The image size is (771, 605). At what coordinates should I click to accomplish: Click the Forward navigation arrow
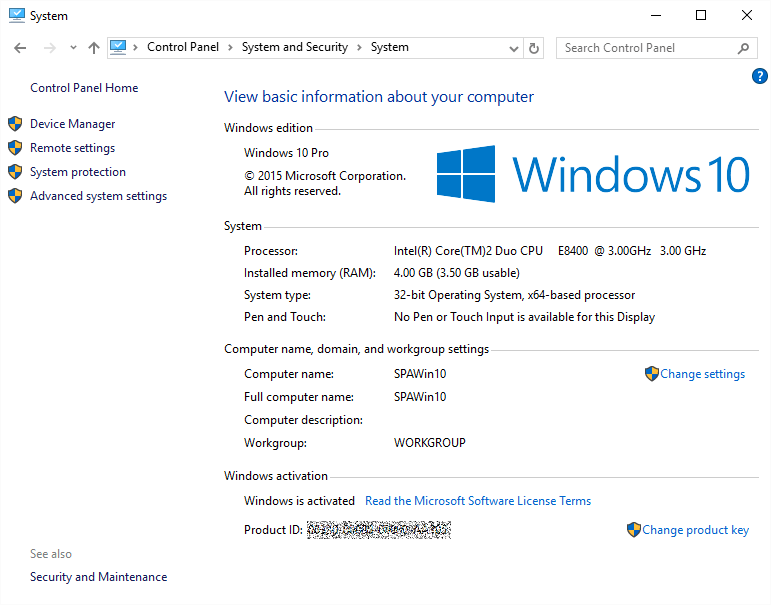pyautogui.click(x=50, y=48)
